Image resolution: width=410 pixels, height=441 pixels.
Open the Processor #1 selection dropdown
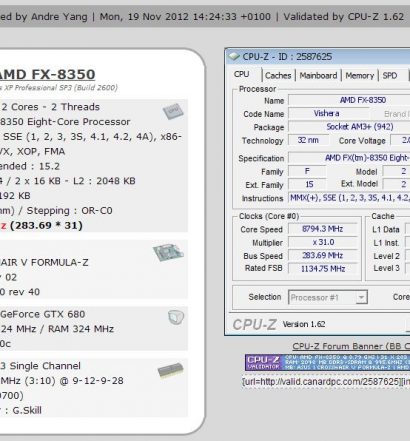(x=328, y=297)
